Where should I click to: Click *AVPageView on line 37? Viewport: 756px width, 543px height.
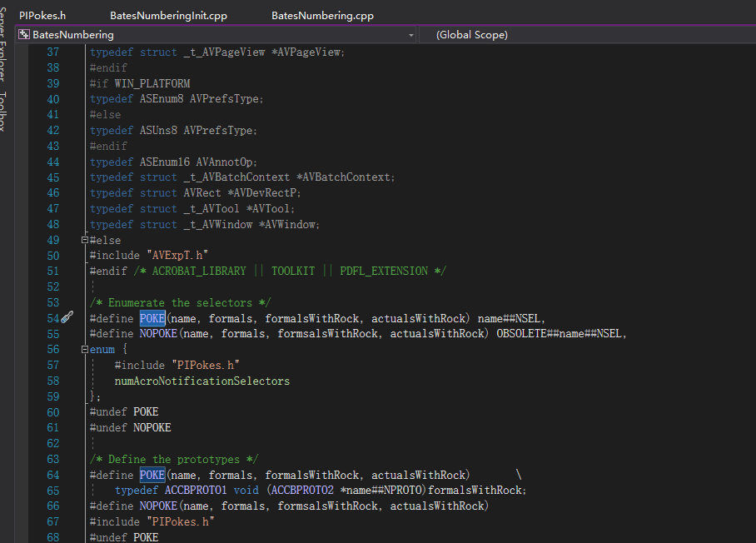point(306,52)
